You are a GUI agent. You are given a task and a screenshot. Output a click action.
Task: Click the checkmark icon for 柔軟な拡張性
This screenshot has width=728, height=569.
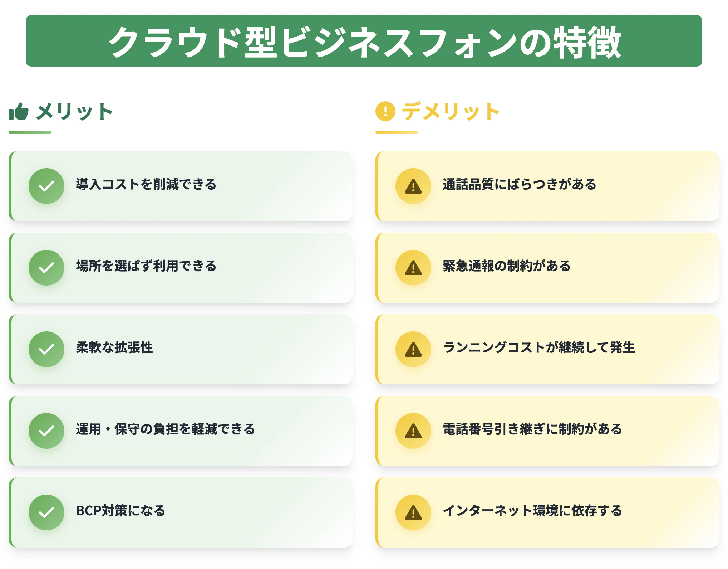coord(46,349)
